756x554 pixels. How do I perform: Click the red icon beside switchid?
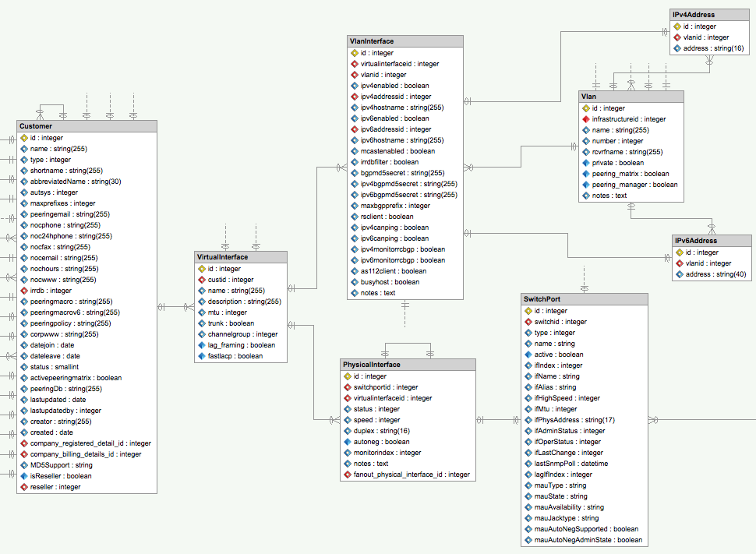[528, 322]
